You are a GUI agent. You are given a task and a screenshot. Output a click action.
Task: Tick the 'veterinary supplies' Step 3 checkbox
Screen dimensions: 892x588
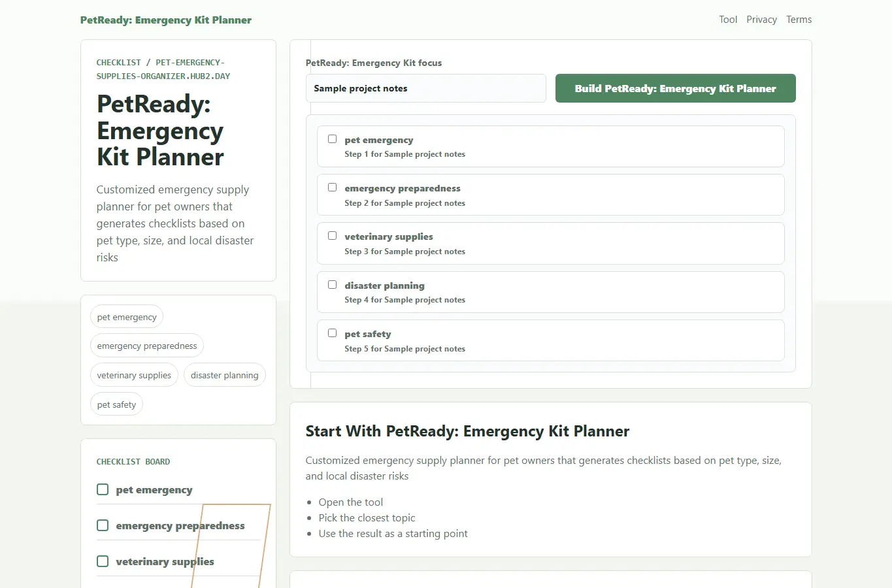tap(332, 236)
